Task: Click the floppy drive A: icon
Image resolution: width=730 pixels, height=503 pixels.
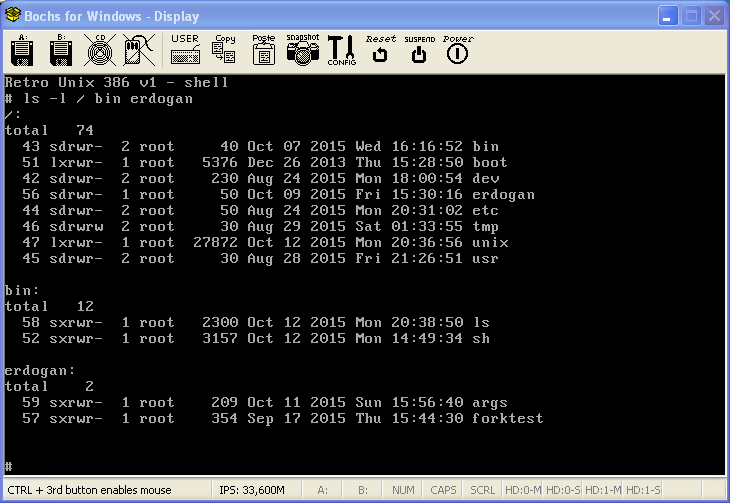Action: pyautogui.click(x=22, y=50)
